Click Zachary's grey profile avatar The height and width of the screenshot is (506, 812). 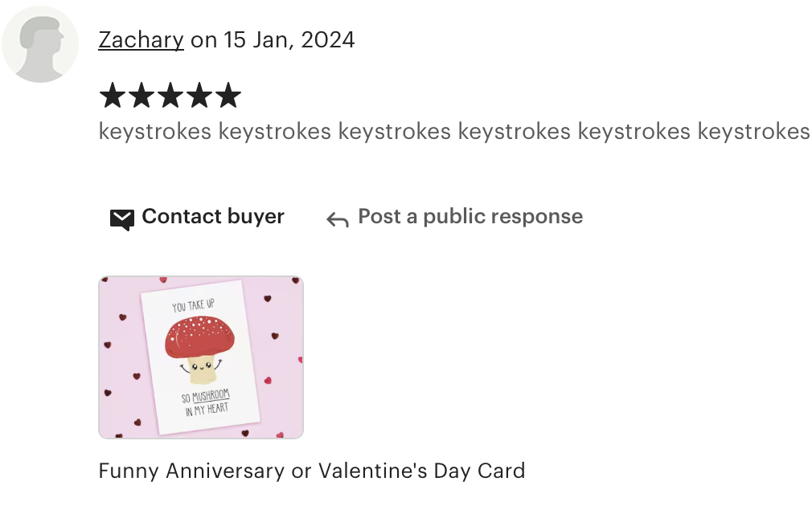[40, 44]
